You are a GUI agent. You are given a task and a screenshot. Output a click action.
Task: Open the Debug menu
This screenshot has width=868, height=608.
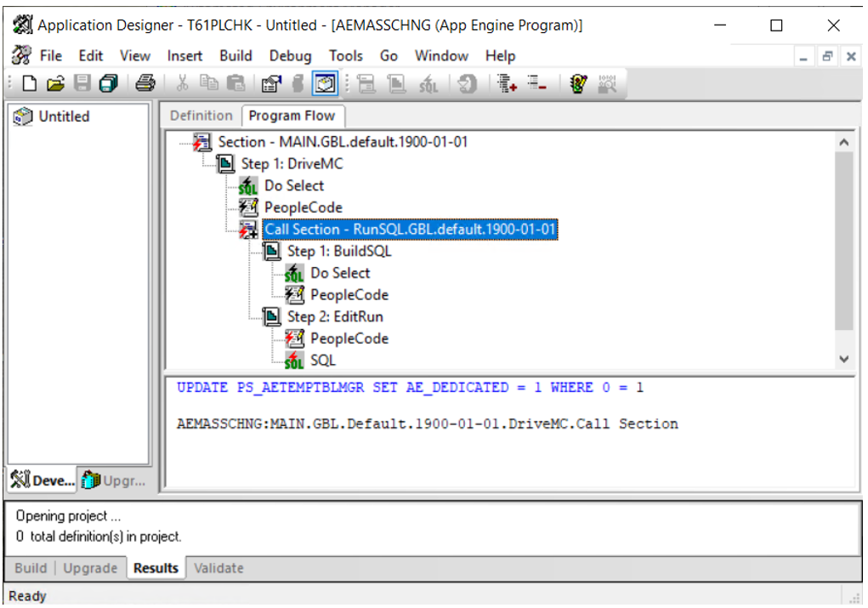[x=291, y=56]
